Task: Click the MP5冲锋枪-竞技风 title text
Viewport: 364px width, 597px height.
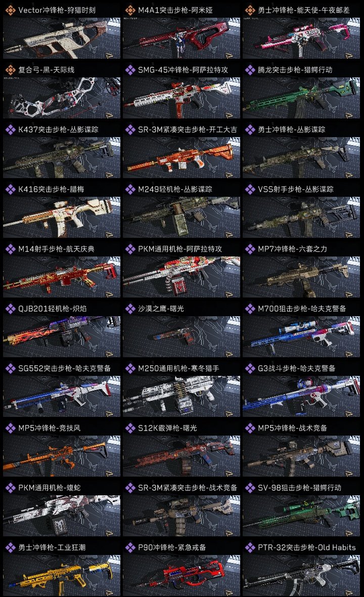Action: (x=50, y=428)
